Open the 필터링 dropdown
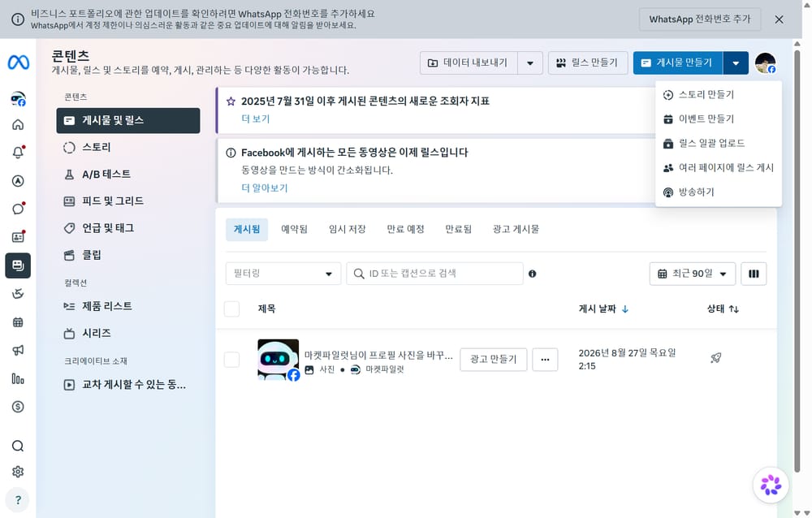 tap(283, 274)
